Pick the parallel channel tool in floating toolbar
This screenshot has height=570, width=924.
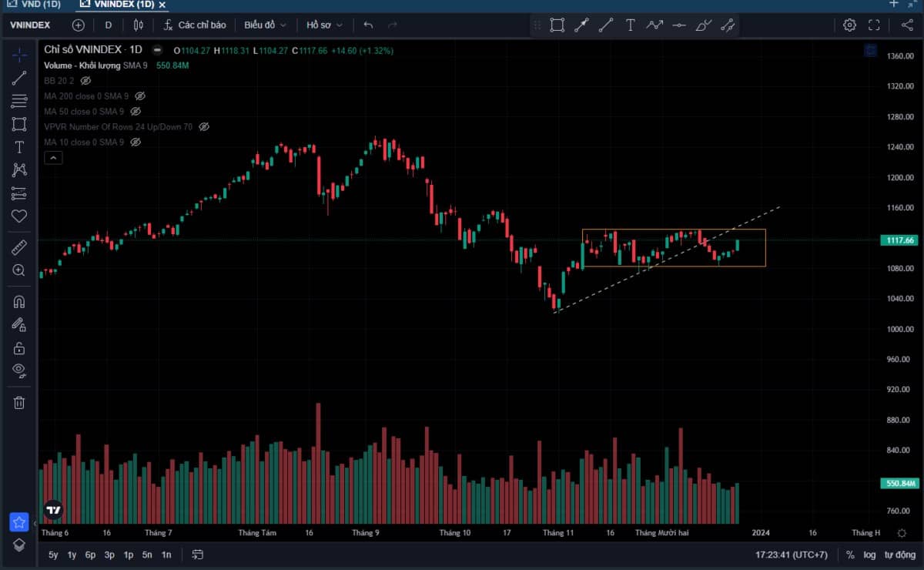tap(727, 25)
